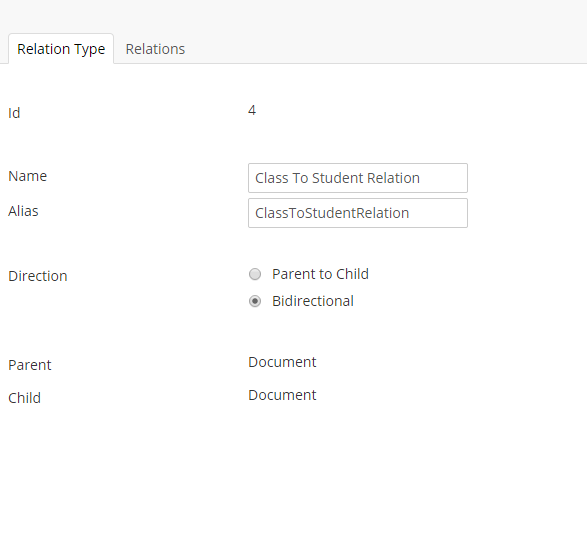Click the Direction field label

(38, 276)
